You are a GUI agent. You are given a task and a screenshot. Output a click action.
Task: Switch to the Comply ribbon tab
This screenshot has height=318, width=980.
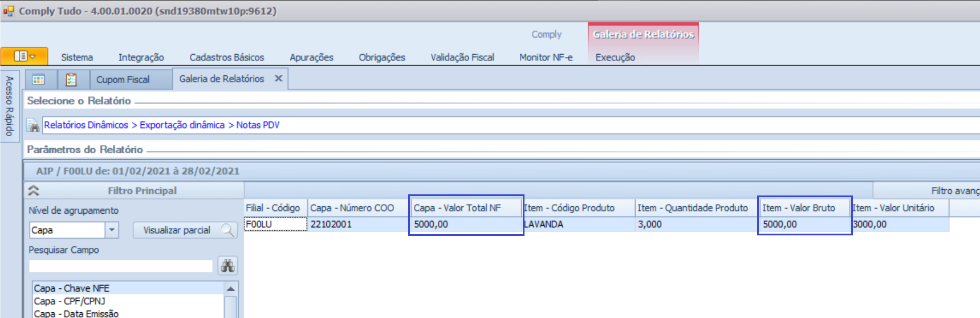[546, 34]
